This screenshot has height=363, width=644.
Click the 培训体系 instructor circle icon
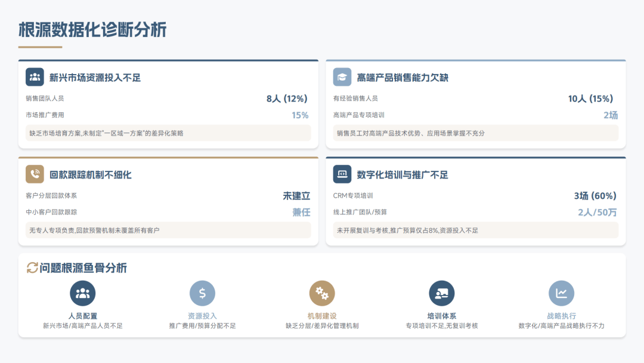click(x=442, y=293)
